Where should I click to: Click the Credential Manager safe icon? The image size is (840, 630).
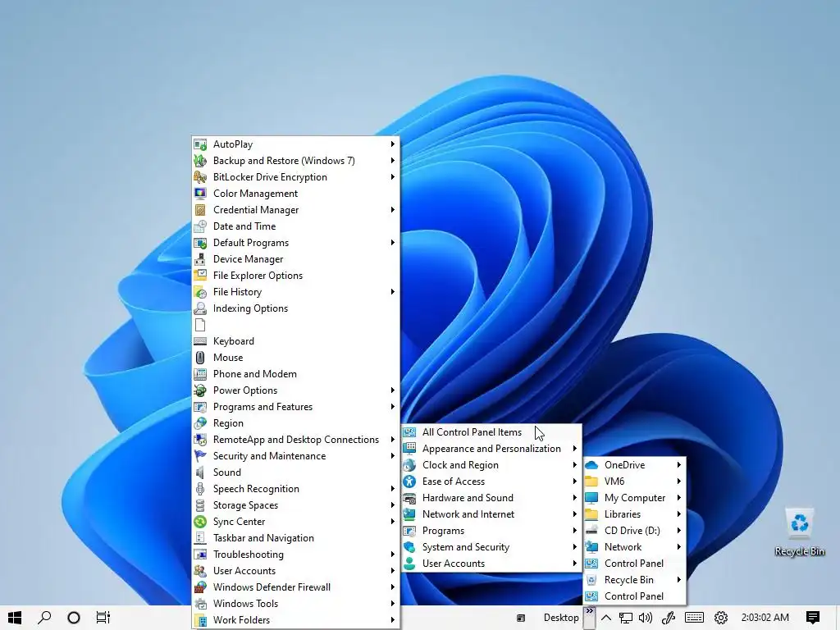pos(200,210)
